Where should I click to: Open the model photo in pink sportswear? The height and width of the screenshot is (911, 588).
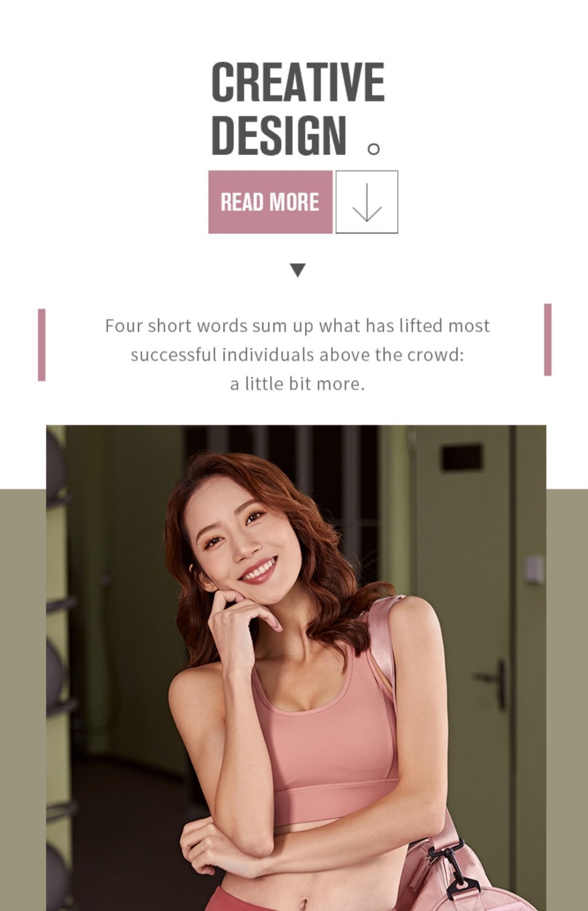tap(296, 668)
